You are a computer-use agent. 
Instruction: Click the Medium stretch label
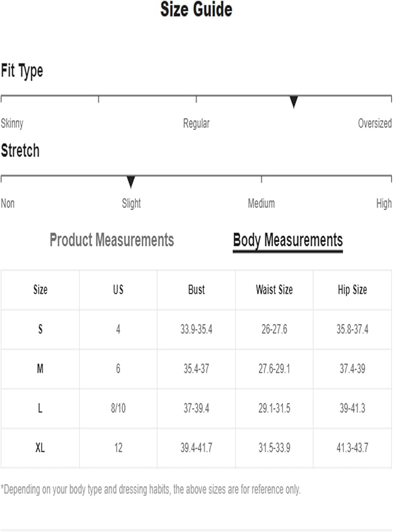(x=261, y=203)
